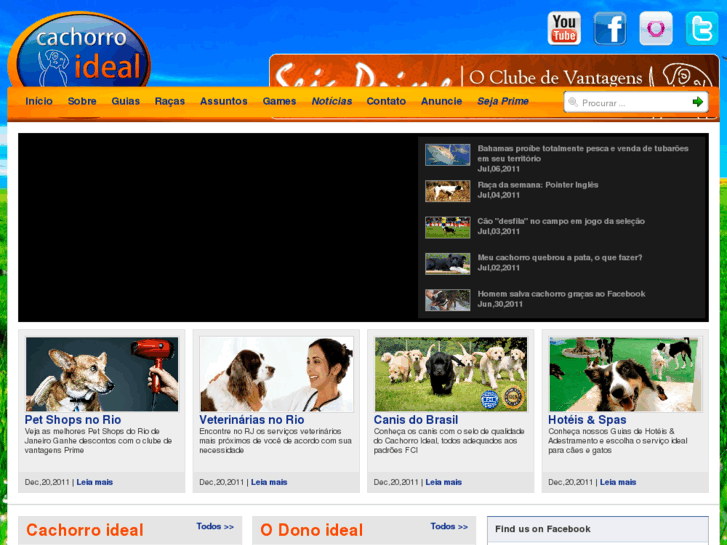
Task: Open the YouTube social icon
Action: pyautogui.click(x=564, y=28)
